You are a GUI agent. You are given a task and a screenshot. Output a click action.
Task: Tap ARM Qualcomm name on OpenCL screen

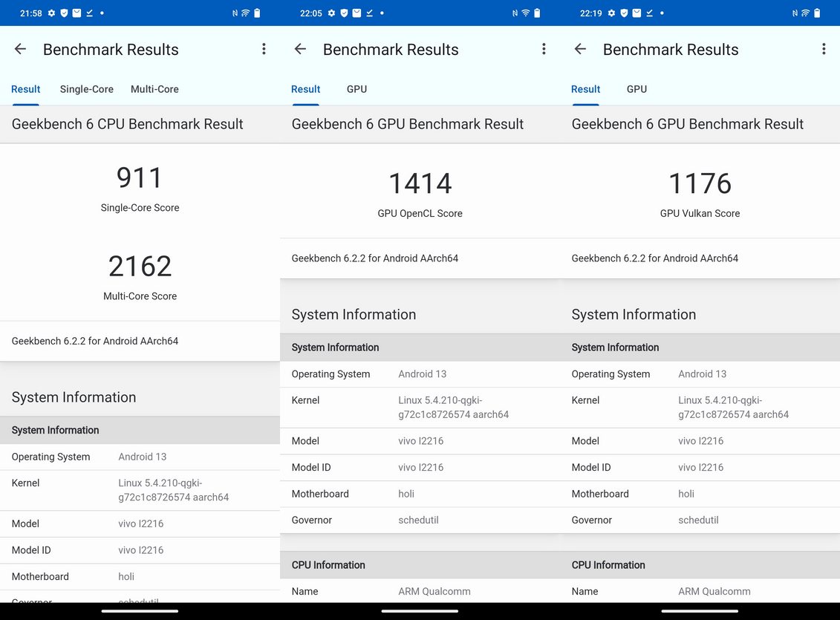pos(434,591)
